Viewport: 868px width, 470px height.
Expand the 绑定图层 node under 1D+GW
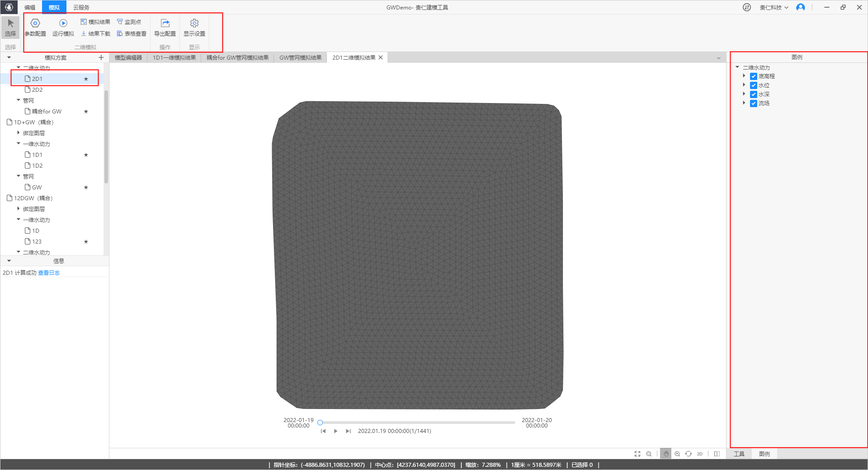(x=19, y=133)
